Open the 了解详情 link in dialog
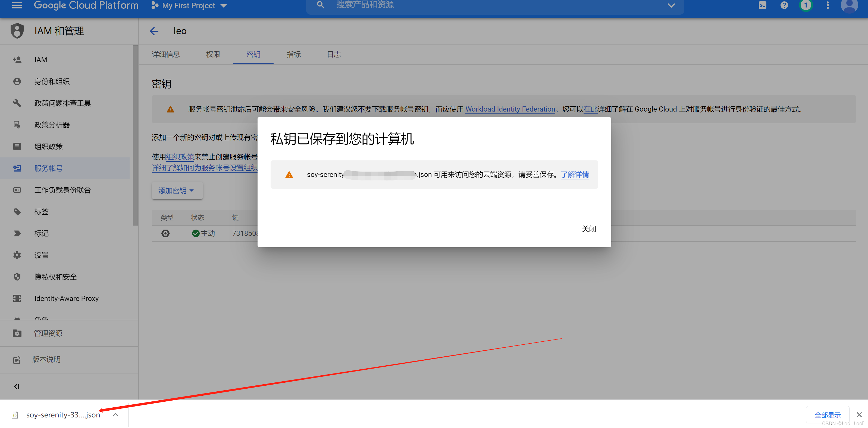 pyautogui.click(x=575, y=175)
